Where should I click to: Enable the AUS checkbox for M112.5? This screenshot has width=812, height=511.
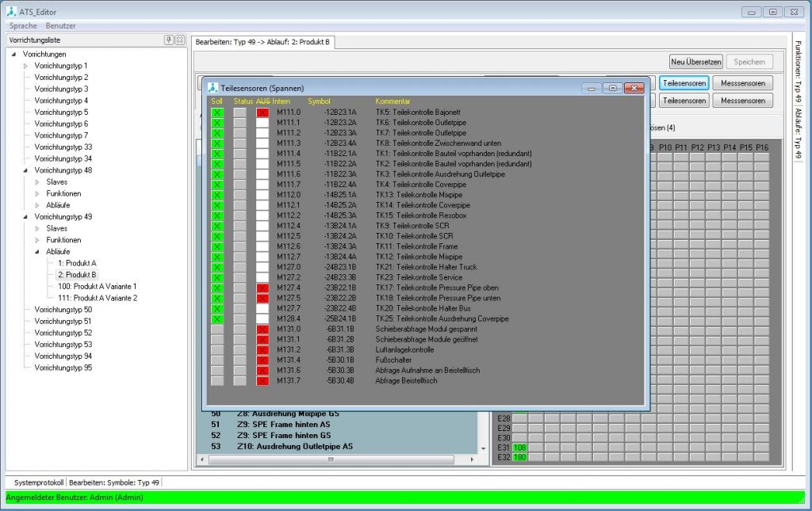pyautogui.click(x=262, y=236)
